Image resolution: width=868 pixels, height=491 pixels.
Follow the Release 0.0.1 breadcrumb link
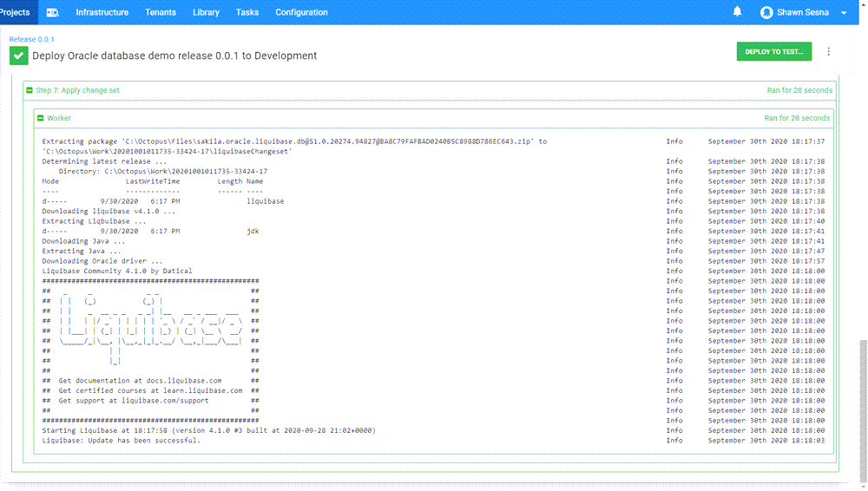31,39
